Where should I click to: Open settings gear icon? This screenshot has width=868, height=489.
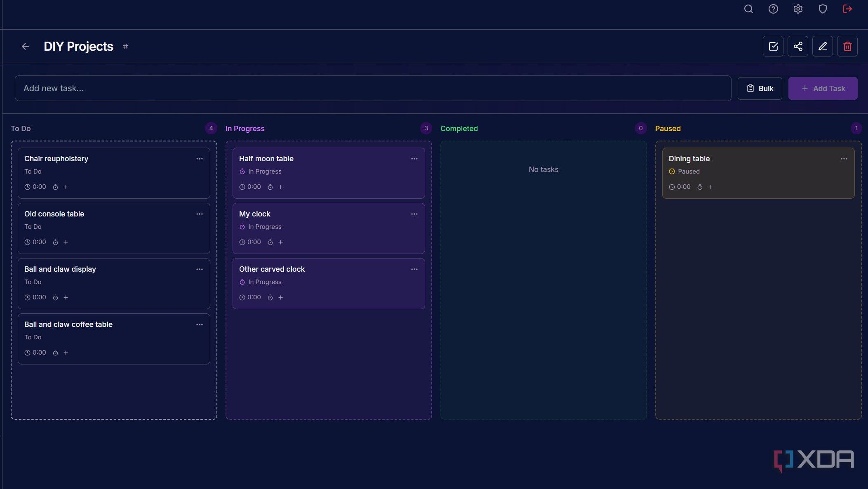pyautogui.click(x=798, y=9)
